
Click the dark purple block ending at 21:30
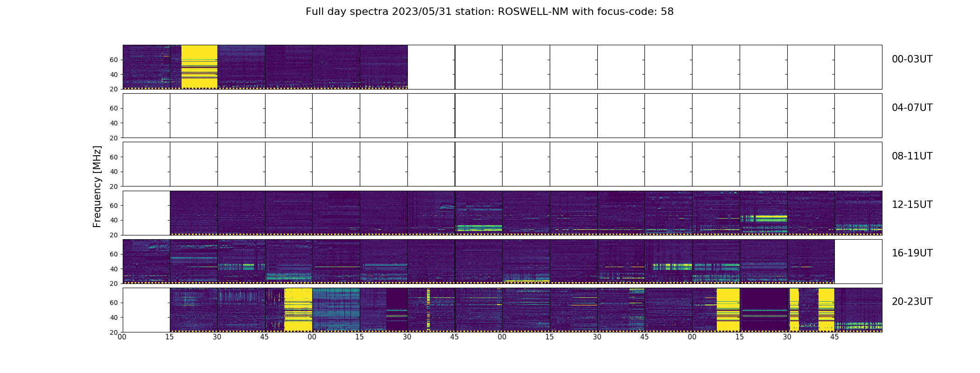tap(397, 310)
